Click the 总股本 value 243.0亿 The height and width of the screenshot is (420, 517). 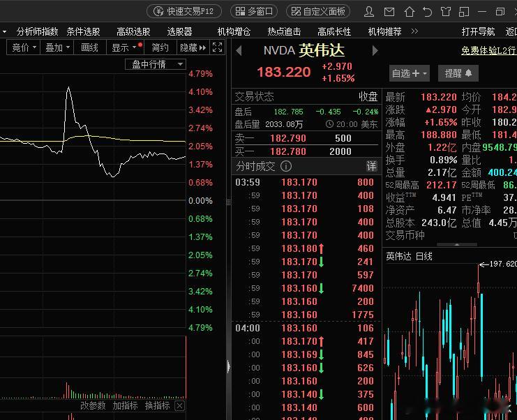(x=439, y=223)
